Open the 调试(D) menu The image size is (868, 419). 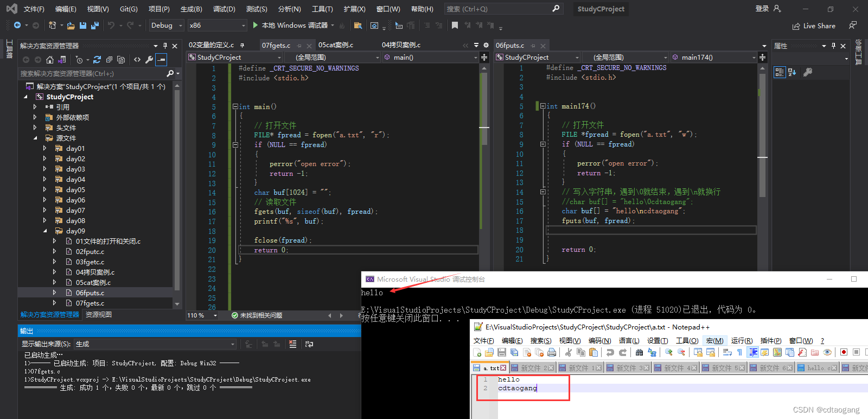[x=224, y=9]
